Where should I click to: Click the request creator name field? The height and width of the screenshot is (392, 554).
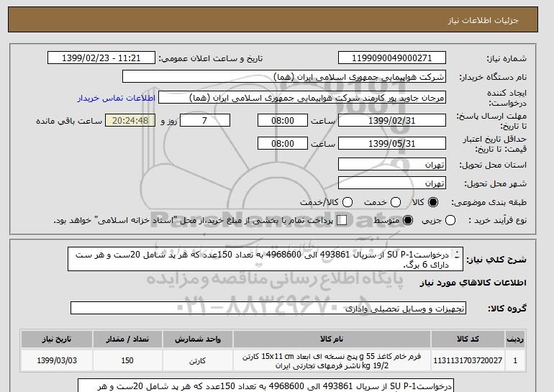[302, 98]
